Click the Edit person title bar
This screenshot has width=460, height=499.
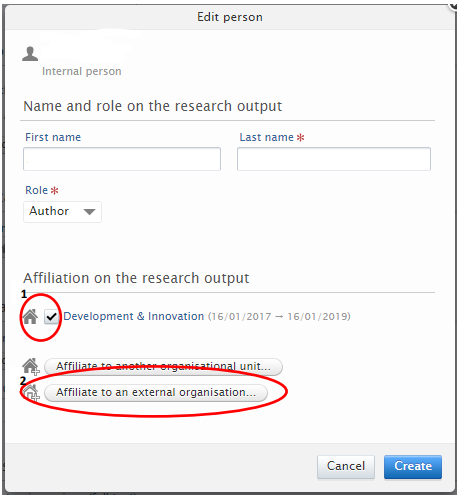tap(230, 17)
